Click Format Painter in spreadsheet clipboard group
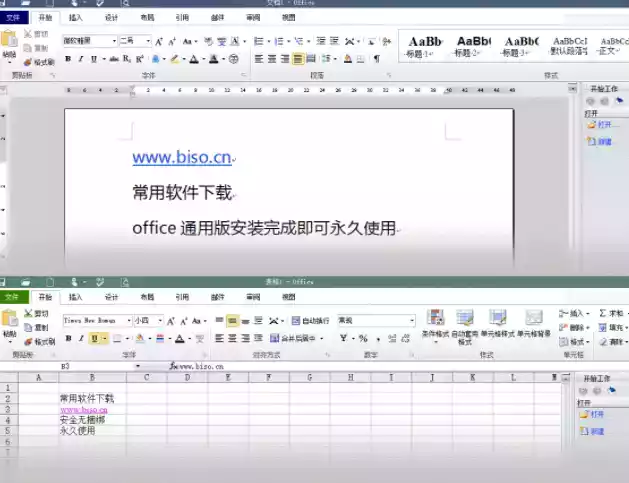Viewport: 629px width, 483px height. pyautogui.click(x=39, y=342)
